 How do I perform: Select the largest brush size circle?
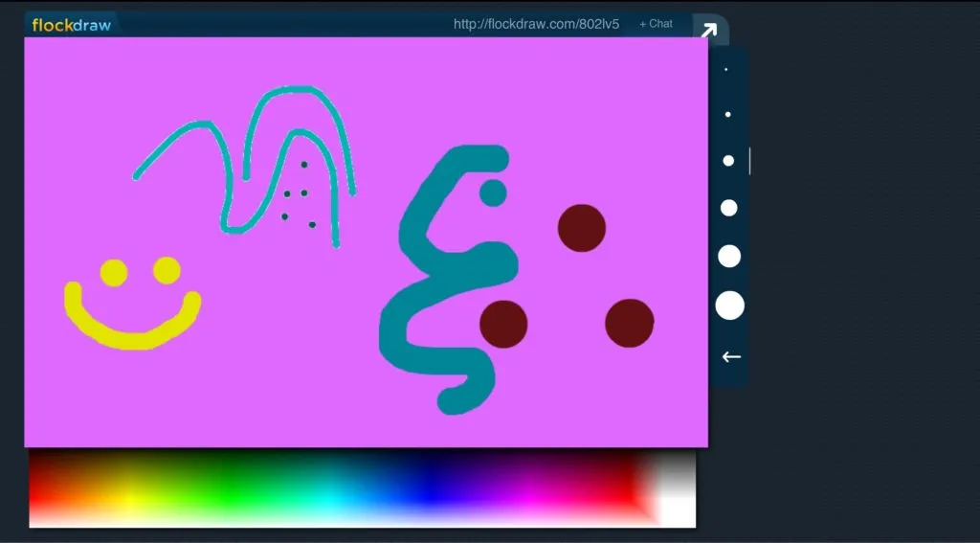[729, 305]
